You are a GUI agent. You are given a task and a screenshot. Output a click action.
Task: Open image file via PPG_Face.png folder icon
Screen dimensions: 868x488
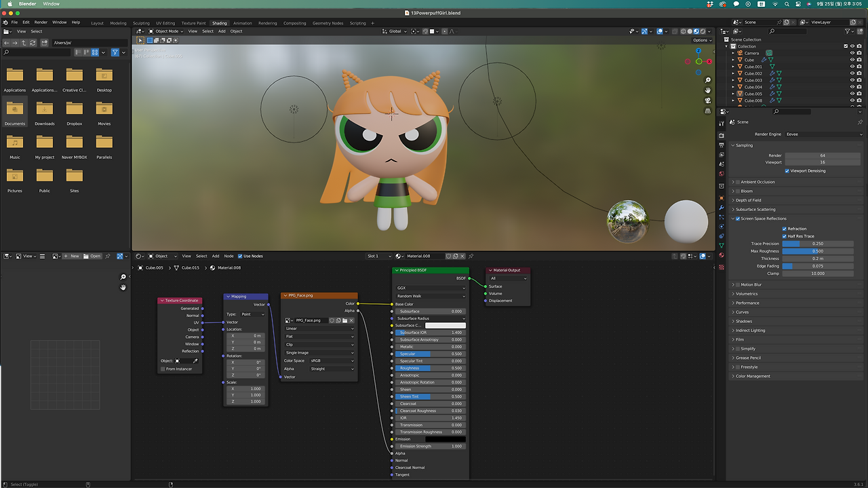(344, 320)
